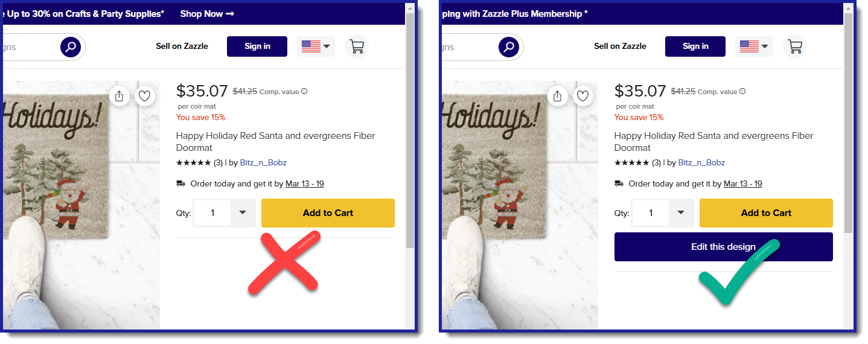Viewport: 868px width, 344px height.
Task: Expand US flag country dropdown in right panel
Action: pyautogui.click(x=755, y=46)
